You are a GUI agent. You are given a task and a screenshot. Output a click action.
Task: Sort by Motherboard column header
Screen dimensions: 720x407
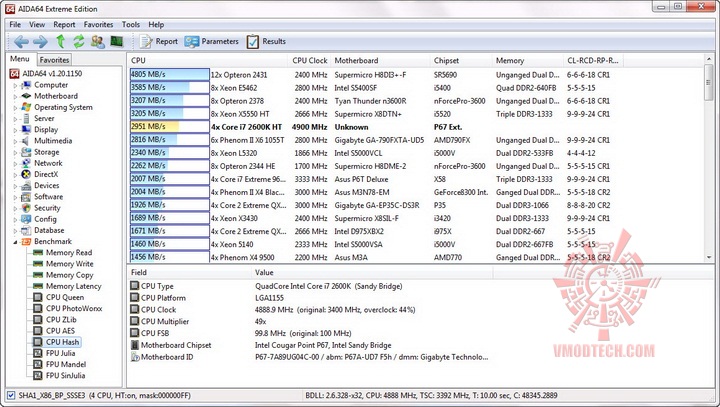pos(380,61)
